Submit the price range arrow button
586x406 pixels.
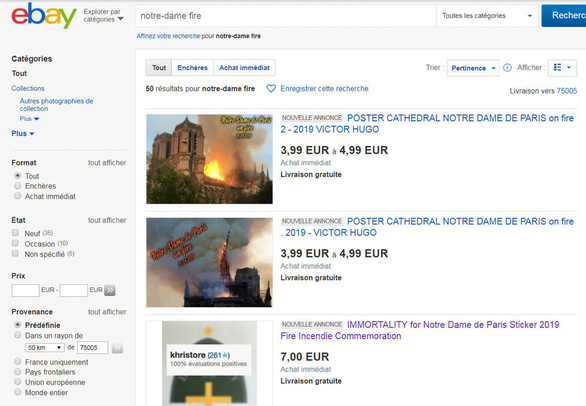click(110, 290)
